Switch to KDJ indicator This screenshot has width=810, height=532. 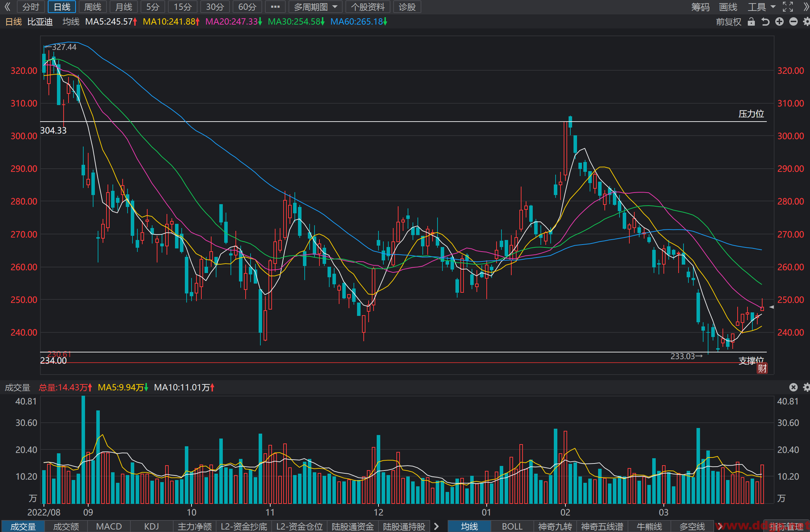coord(151,526)
